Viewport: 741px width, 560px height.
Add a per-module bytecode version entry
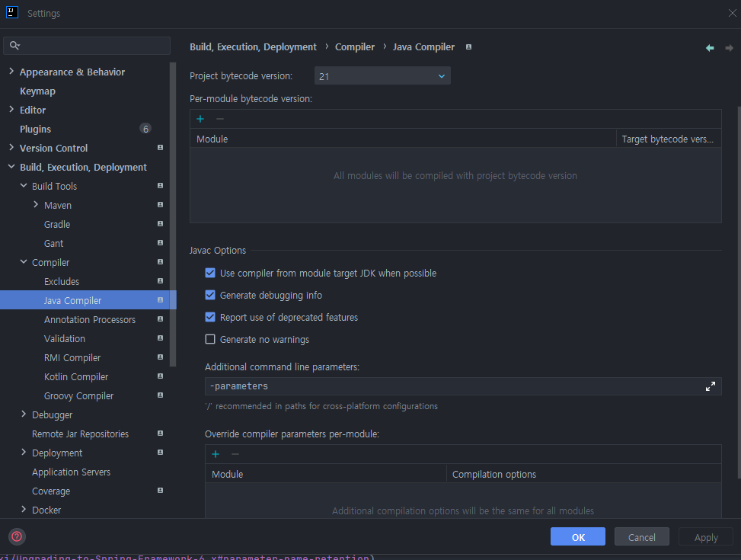[x=200, y=119]
